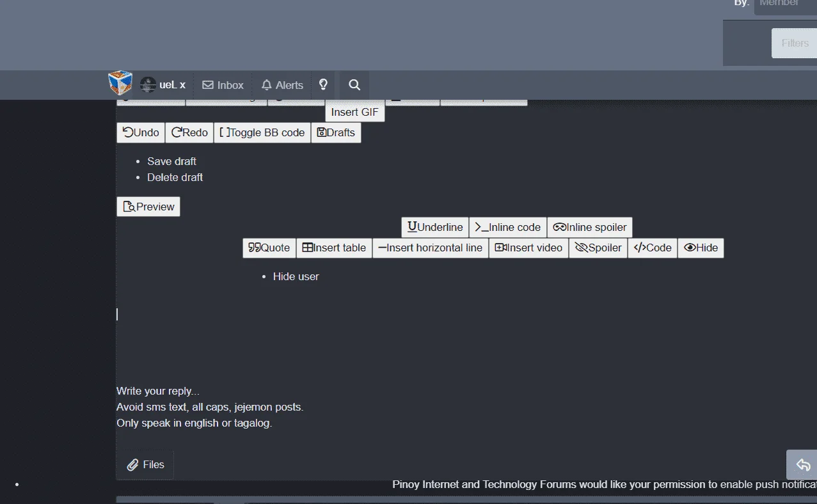
Task: Click the Insert GIF button
Action: point(355,112)
